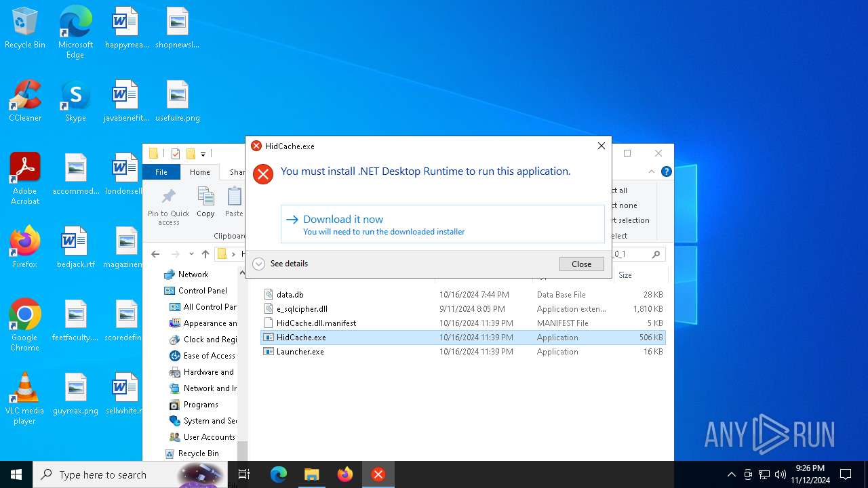Go up one folder level in Explorer
868x488 pixels.
(205, 254)
